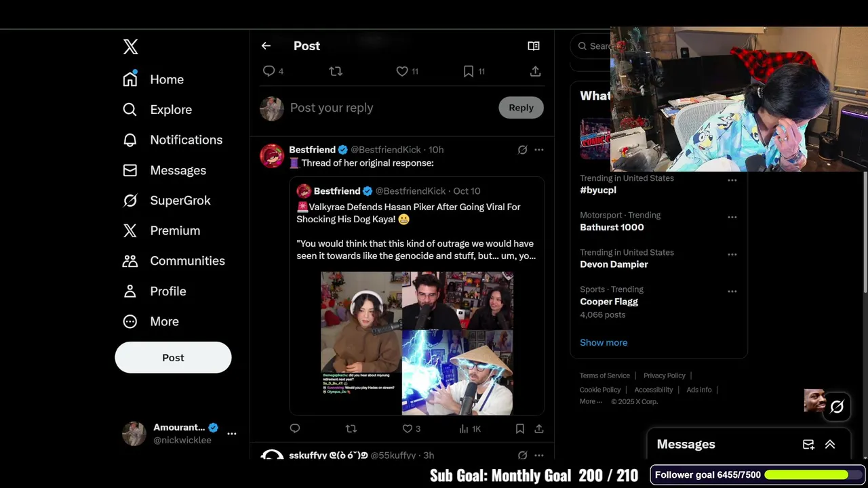View analytics showing 1K views
The width and height of the screenshot is (868, 488).
pos(470,428)
